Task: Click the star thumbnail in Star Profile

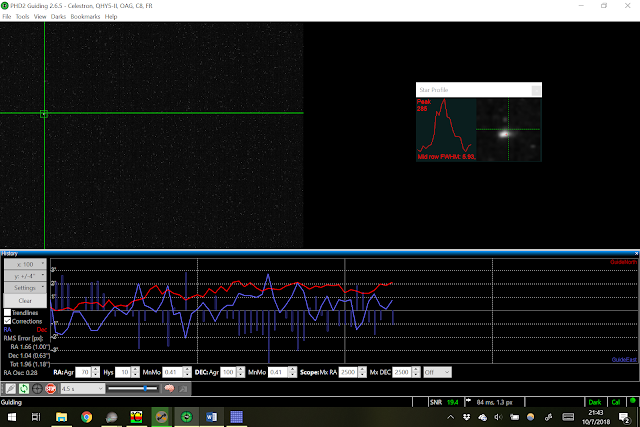Action: point(509,129)
